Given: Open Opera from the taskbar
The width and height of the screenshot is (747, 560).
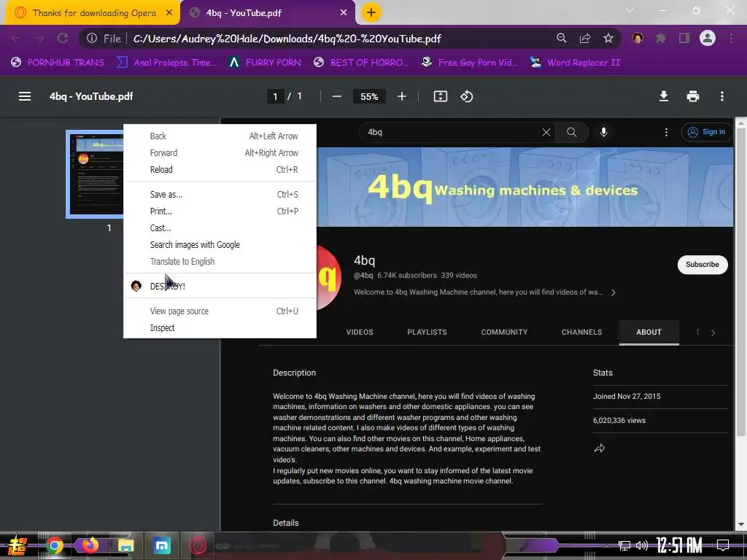Looking at the screenshot, I should pos(198,545).
